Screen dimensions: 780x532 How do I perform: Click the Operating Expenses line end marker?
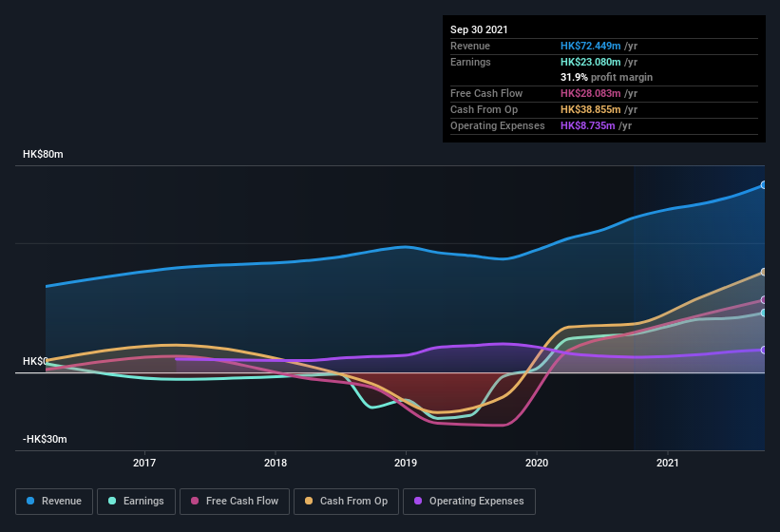(764, 350)
